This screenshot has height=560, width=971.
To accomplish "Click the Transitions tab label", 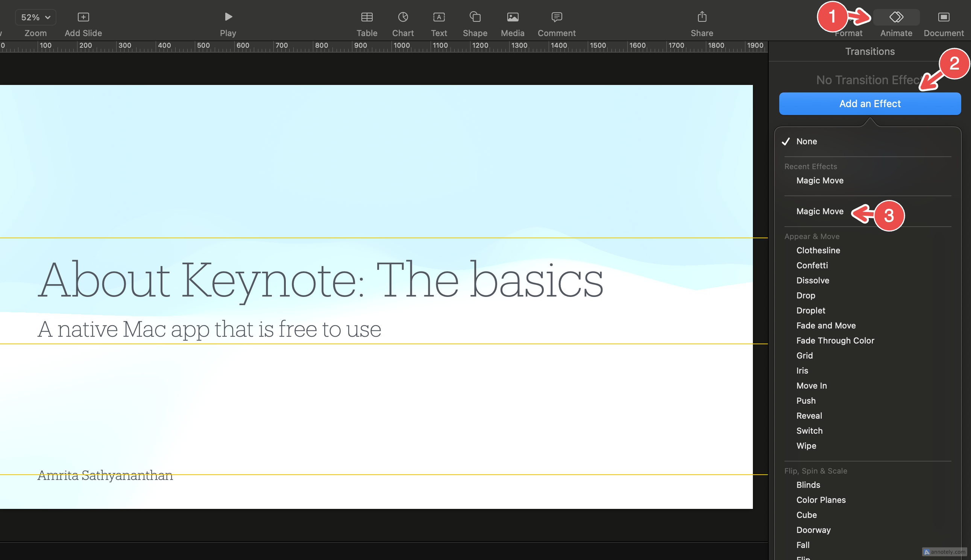I will (x=869, y=51).
